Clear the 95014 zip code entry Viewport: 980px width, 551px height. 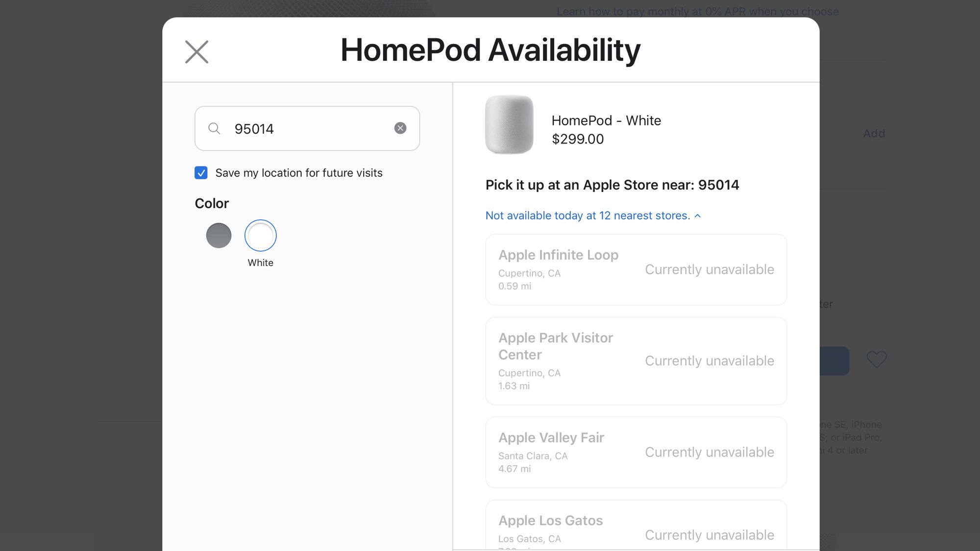click(x=400, y=128)
